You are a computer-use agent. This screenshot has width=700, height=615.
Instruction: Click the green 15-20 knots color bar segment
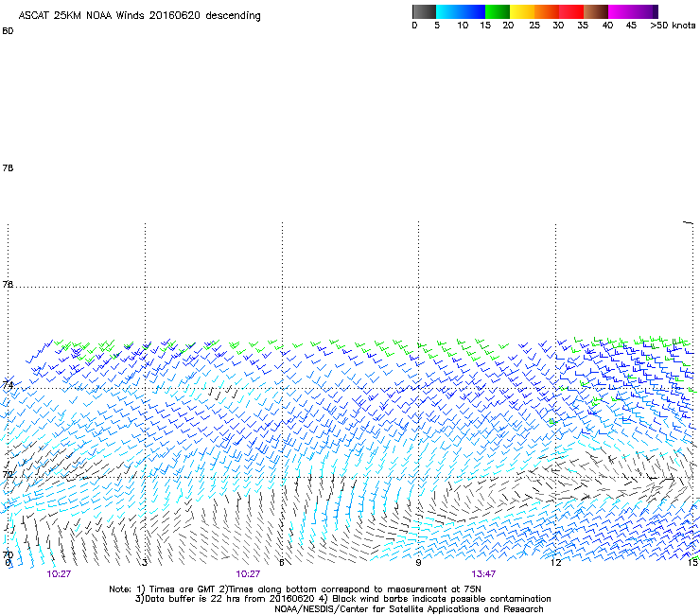498,11
